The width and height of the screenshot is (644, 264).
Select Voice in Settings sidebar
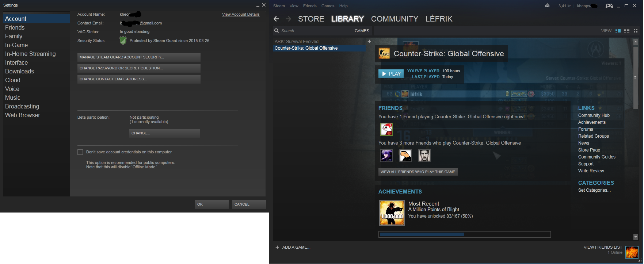37,89
